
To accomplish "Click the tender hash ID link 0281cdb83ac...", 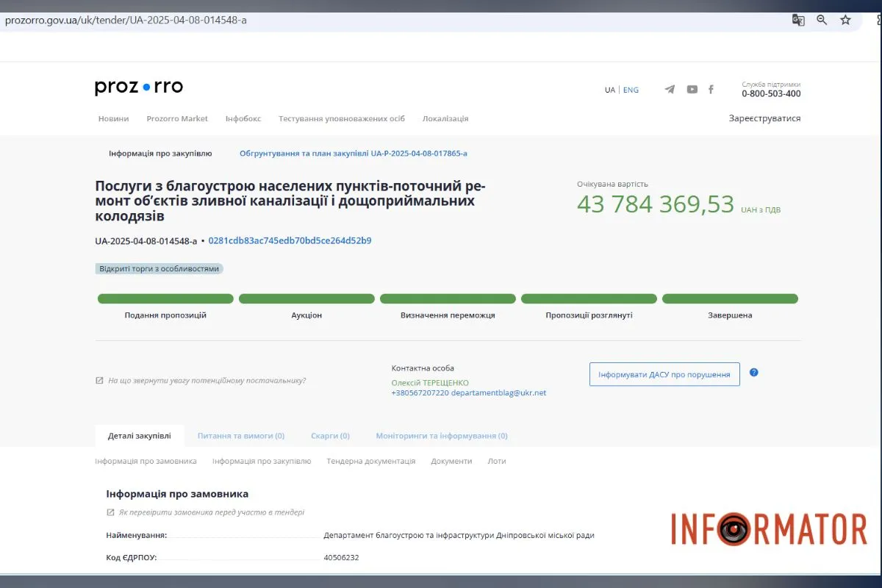I will (x=290, y=240).
